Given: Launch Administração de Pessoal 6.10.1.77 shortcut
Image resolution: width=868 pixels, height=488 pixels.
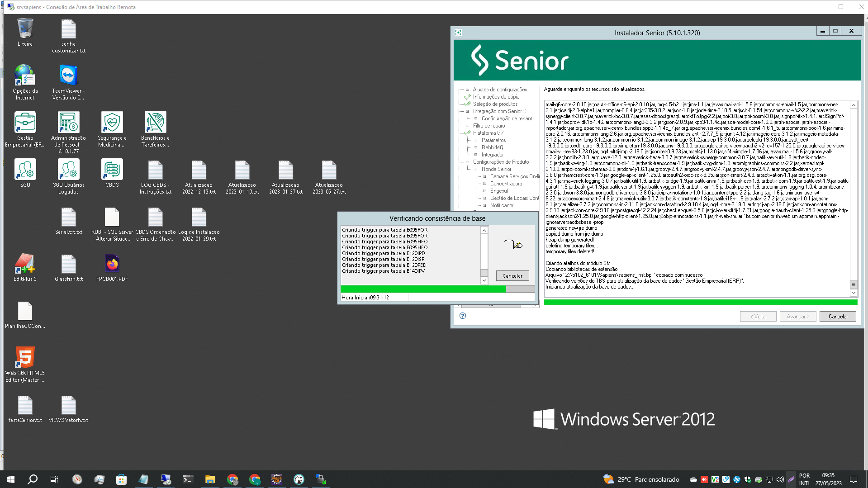Looking at the screenshot, I should (x=68, y=132).
